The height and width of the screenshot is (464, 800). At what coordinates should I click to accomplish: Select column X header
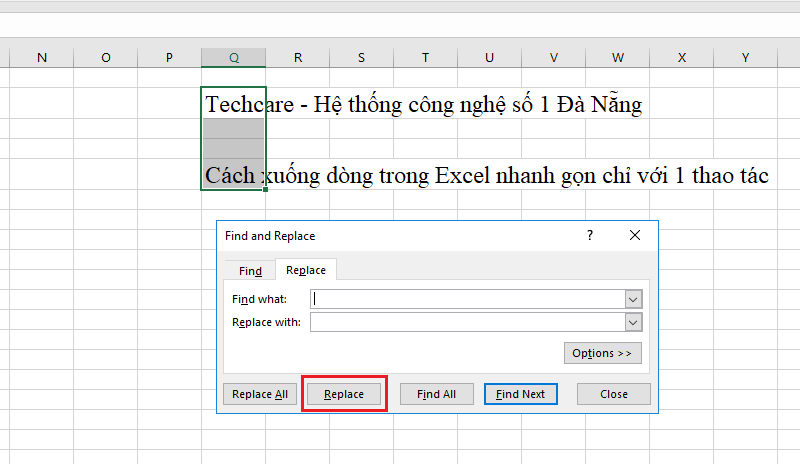click(682, 58)
